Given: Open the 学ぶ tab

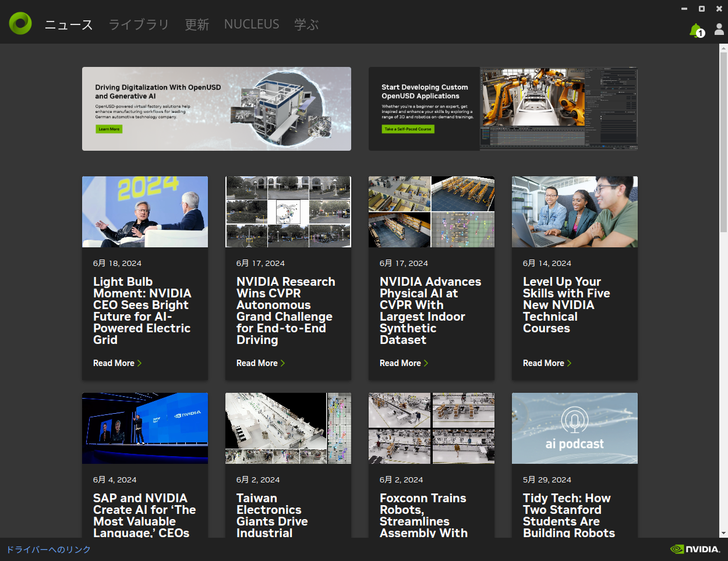Looking at the screenshot, I should click(306, 24).
